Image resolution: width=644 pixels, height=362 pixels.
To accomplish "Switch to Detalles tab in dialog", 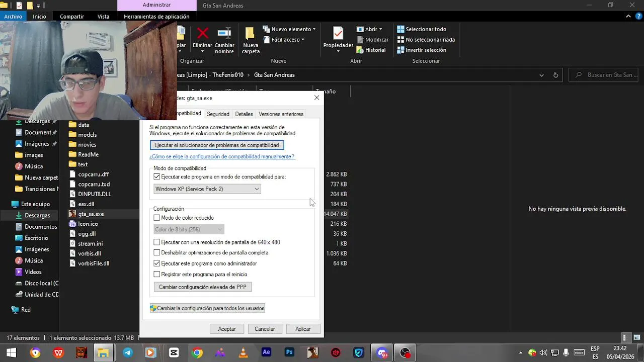I will (244, 114).
